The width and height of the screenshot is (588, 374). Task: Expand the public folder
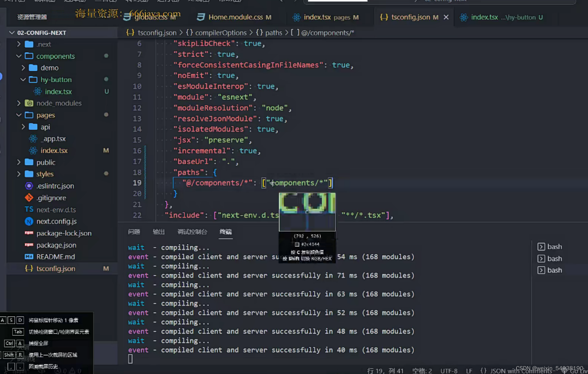tap(19, 162)
